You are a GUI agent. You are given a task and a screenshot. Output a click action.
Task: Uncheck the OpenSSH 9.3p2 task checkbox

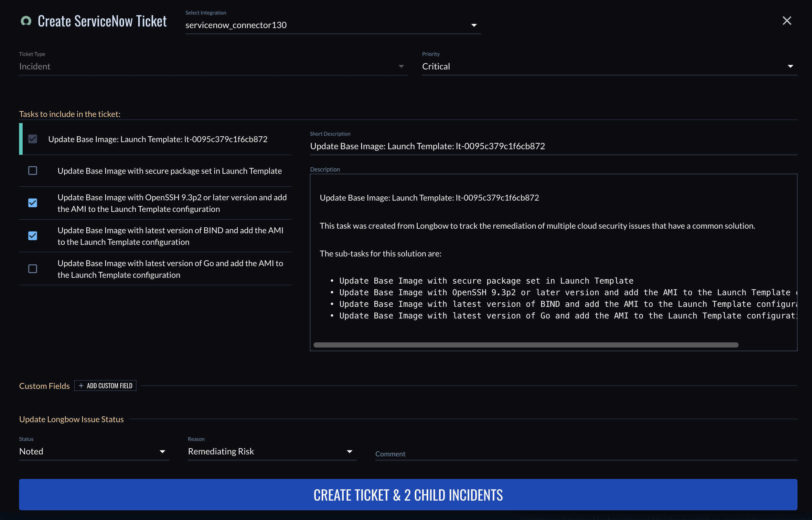[x=33, y=203]
